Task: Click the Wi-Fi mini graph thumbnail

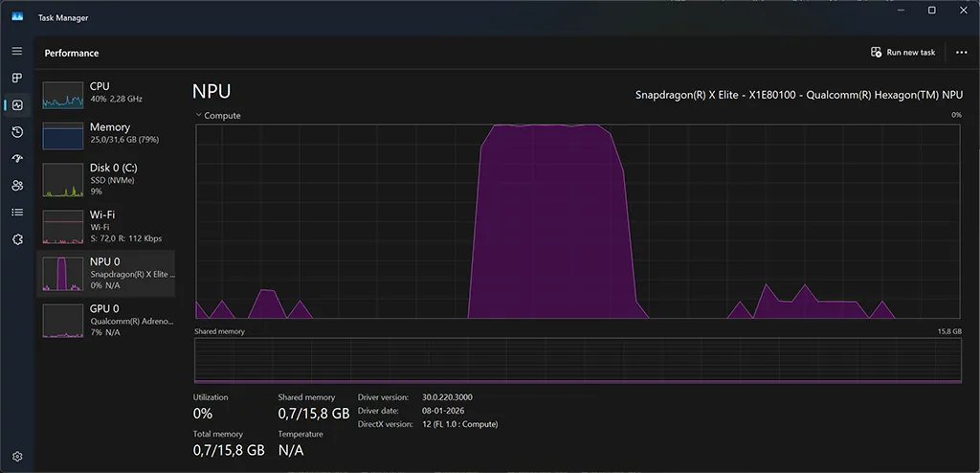Action: click(63, 227)
